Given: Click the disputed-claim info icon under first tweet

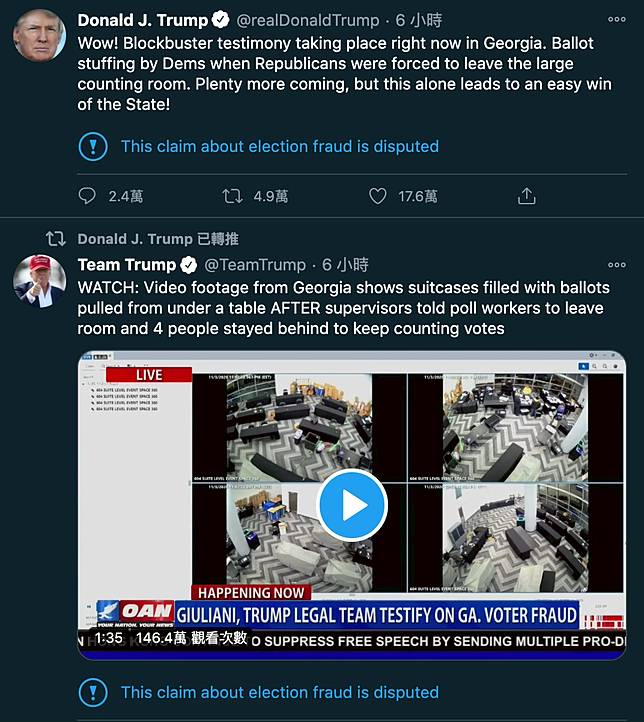Looking at the screenshot, I should pos(92,147).
